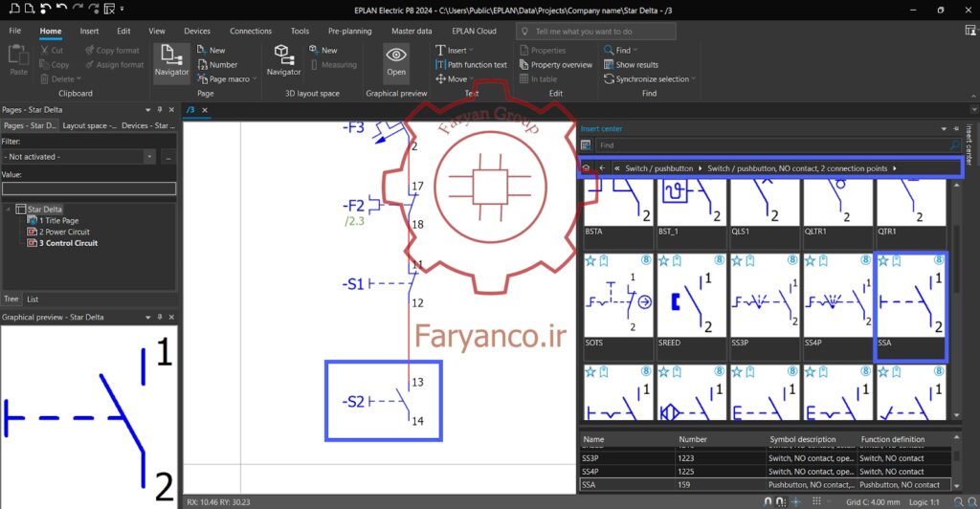Click the rightmost zoom icon in status bar
The image size is (980, 509).
click(972, 501)
